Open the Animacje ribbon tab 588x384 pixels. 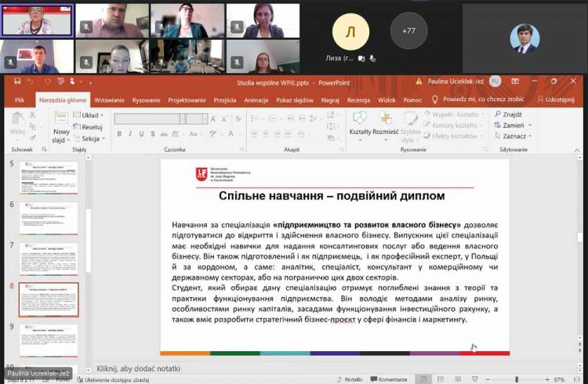(256, 100)
